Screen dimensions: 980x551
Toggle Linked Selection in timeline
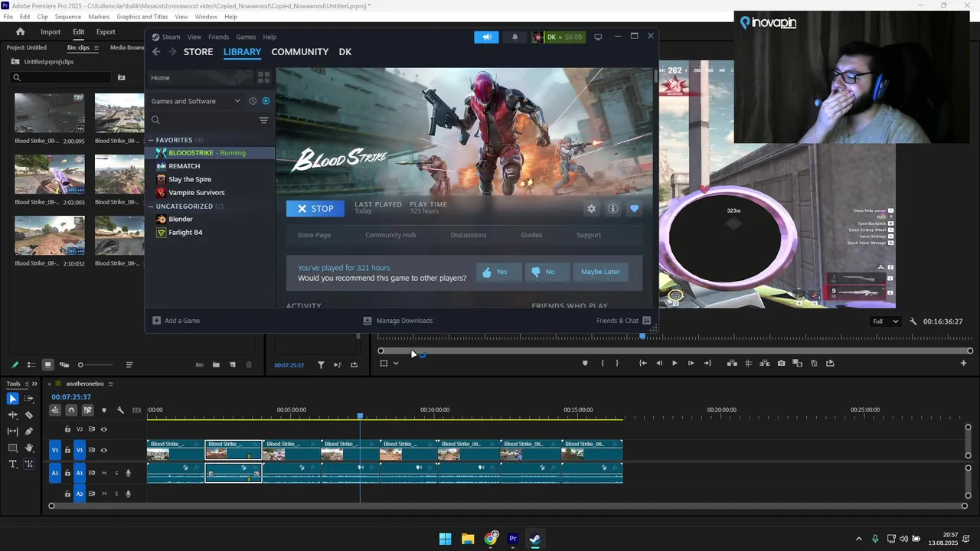[x=87, y=410]
